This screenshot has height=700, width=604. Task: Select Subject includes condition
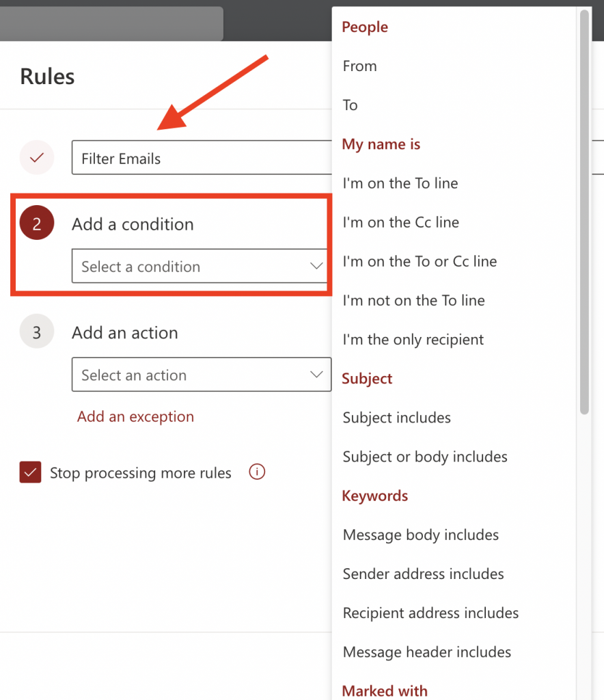click(x=397, y=418)
